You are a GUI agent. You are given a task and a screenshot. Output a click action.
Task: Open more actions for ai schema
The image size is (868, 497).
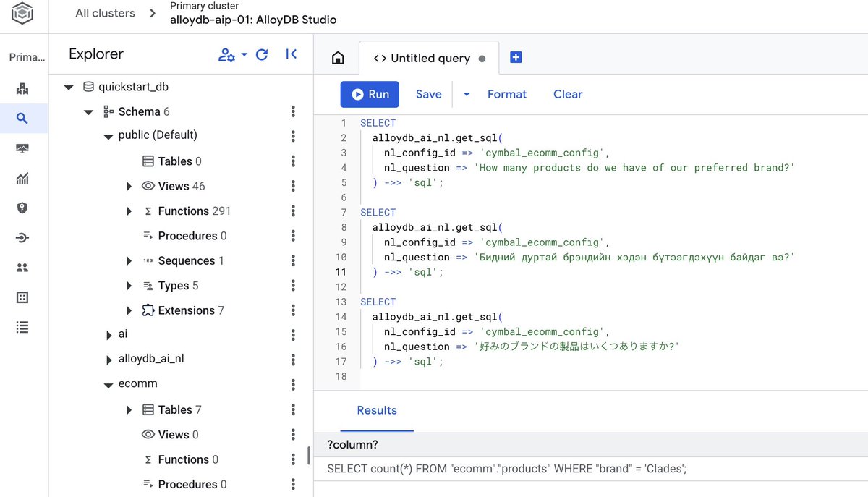[293, 335]
